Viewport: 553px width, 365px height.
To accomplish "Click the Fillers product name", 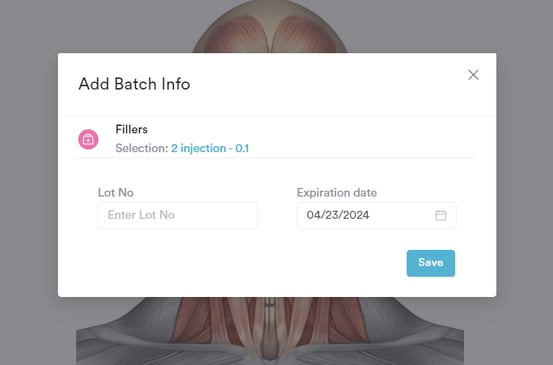I will [x=132, y=129].
